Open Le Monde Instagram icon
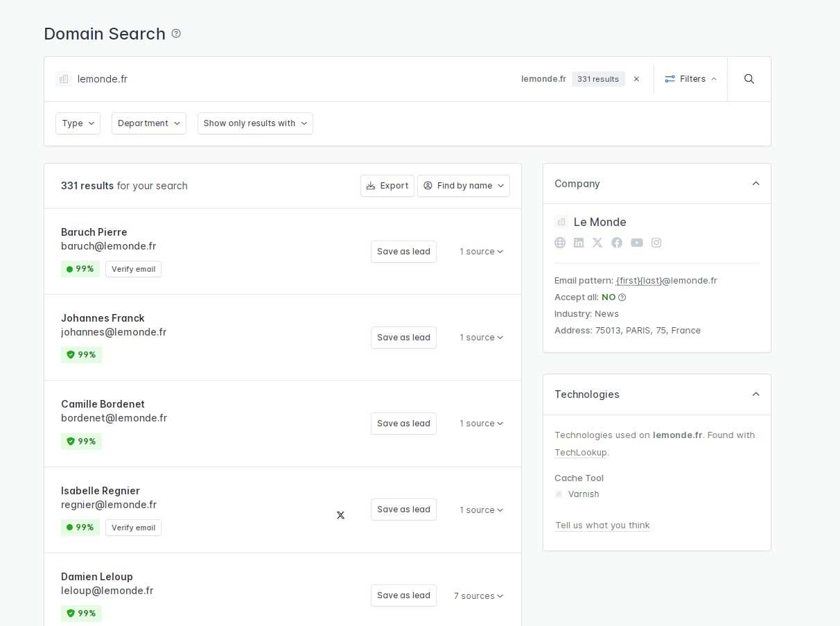This screenshot has width=840, height=626. click(x=656, y=243)
